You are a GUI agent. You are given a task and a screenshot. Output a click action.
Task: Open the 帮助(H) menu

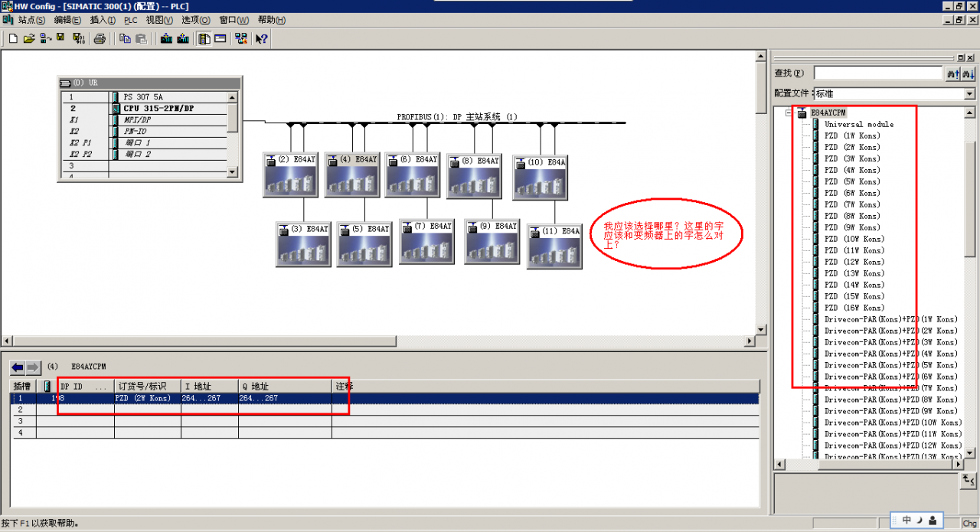point(272,20)
